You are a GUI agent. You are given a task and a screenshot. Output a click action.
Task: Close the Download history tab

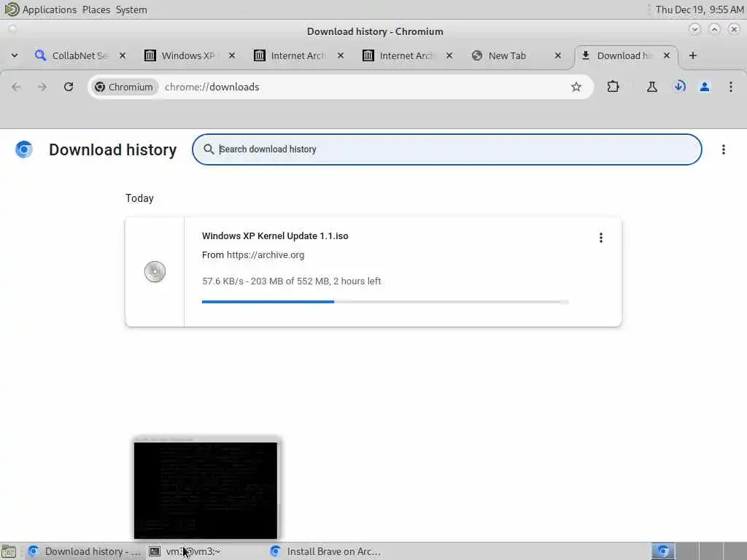click(667, 55)
